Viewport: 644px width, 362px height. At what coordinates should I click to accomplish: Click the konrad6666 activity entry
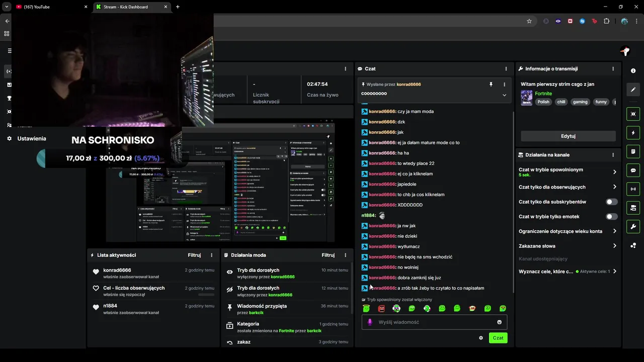coord(152,274)
